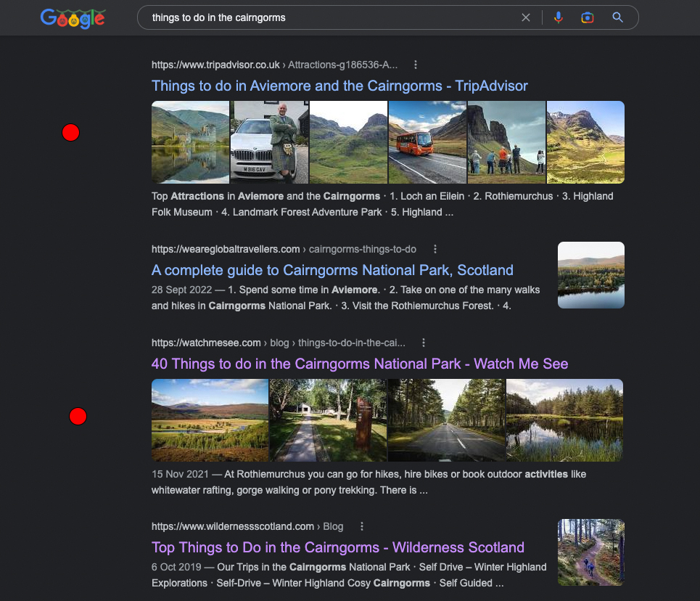700x601 pixels.
Task: Click the magnifying glass search button
Action: coord(618,17)
